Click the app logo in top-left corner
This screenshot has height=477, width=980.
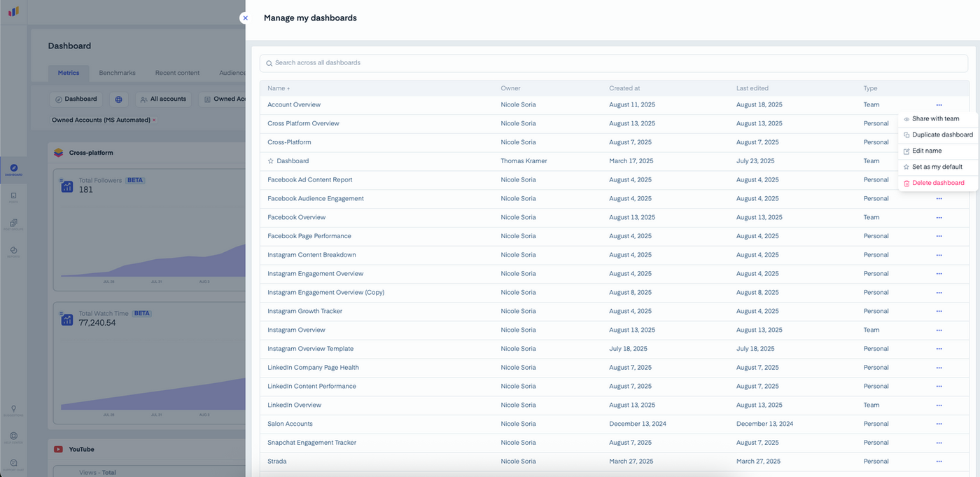click(x=13, y=12)
